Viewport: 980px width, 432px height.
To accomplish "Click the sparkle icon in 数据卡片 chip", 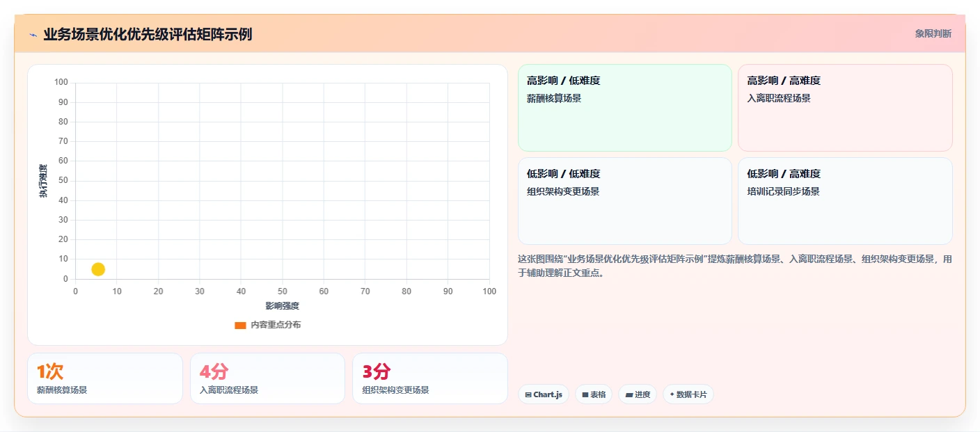I will point(672,394).
